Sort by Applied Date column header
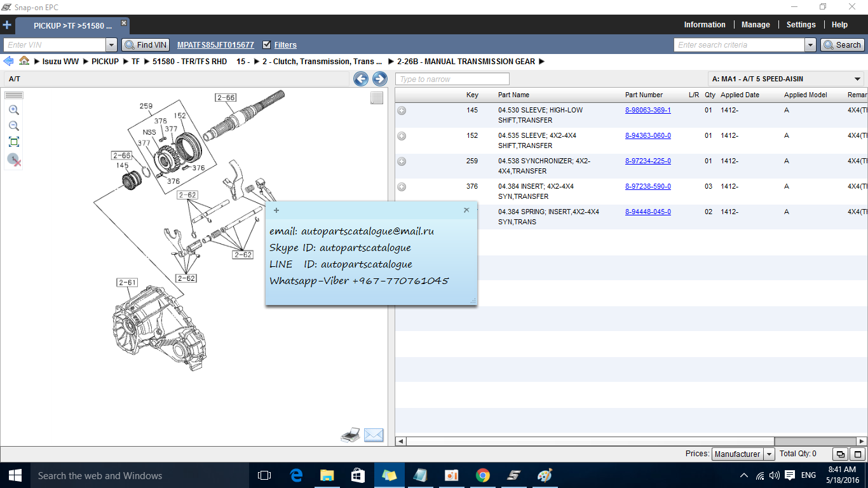 [x=740, y=95]
